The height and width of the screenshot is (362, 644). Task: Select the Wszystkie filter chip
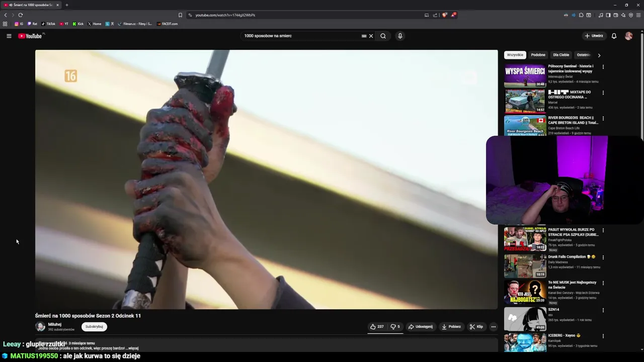(515, 55)
